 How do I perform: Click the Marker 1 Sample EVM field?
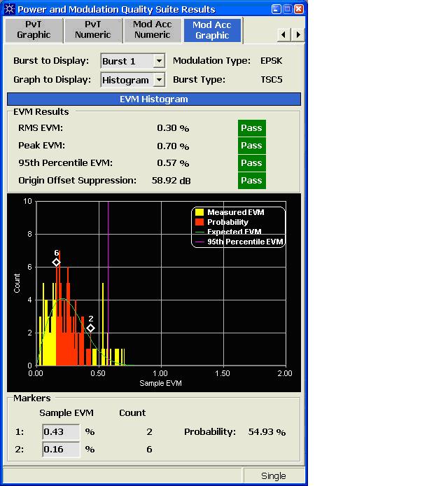click(x=61, y=432)
